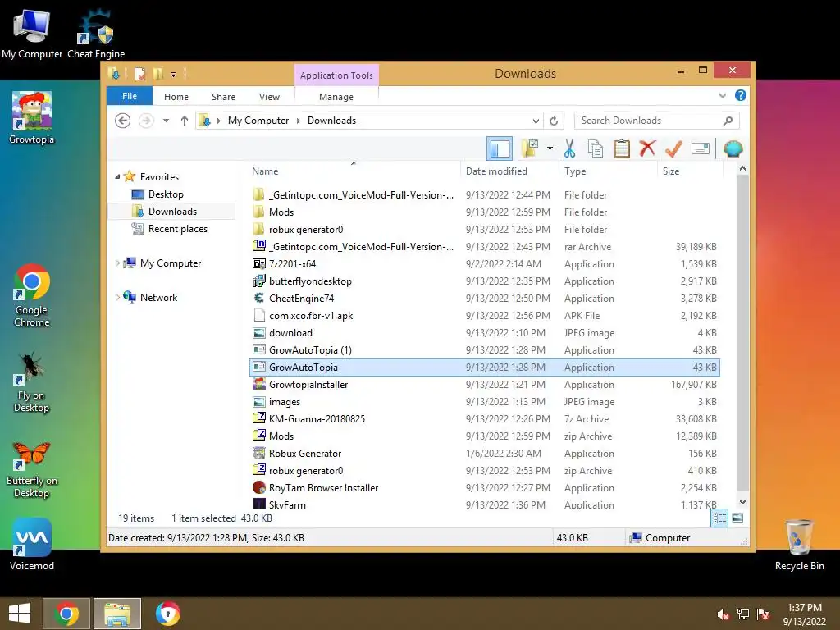Click the Up one level arrow
Screen dimensions: 840x630
pos(185,121)
